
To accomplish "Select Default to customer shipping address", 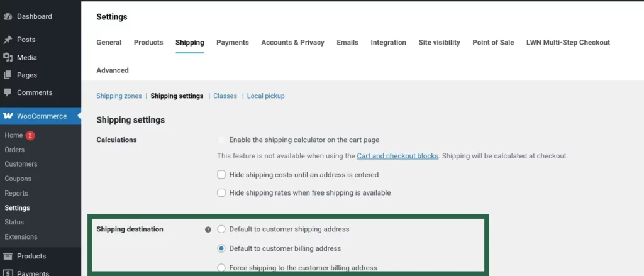I will click(x=221, y=229).
